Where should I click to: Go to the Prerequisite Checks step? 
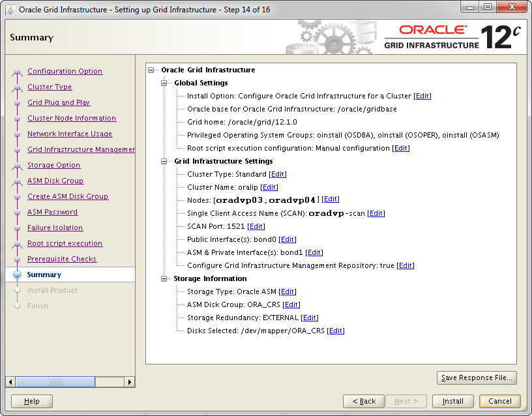pyautogui.click(x=62, y=259)
